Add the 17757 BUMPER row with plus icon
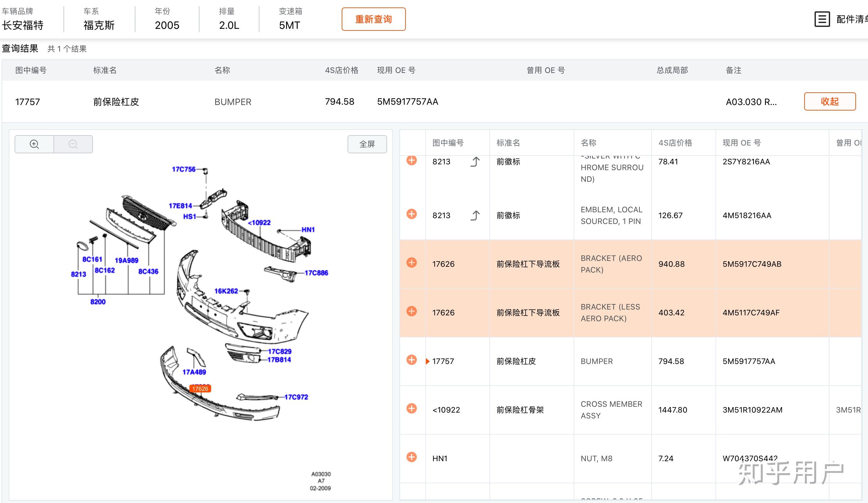Image resolution: width=868 pixels, height=503 pixels. coord(411,360)
